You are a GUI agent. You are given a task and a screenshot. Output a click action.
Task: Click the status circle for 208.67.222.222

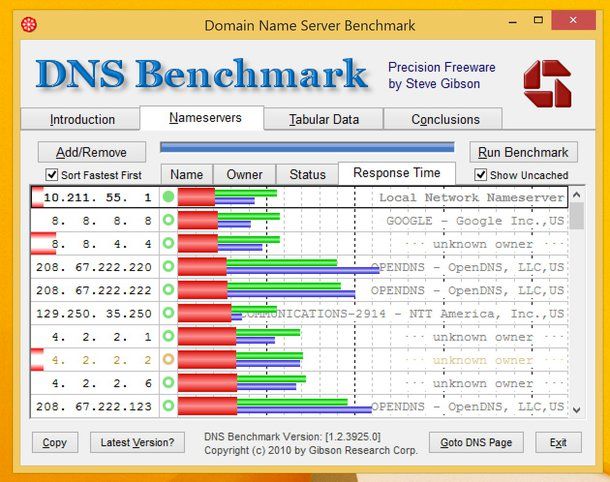coord(168,289)
